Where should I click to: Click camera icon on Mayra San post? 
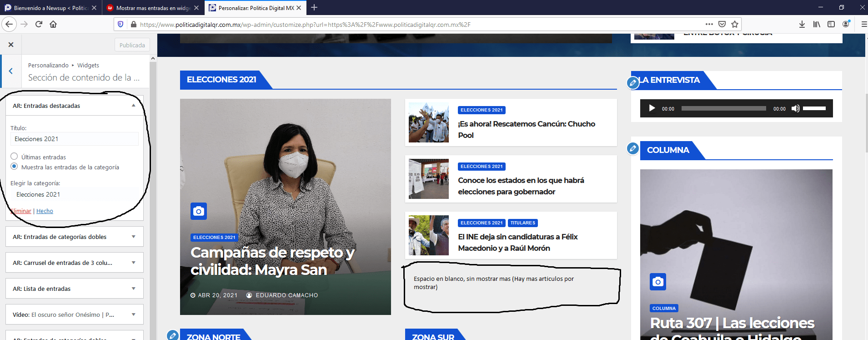(199, 211)
